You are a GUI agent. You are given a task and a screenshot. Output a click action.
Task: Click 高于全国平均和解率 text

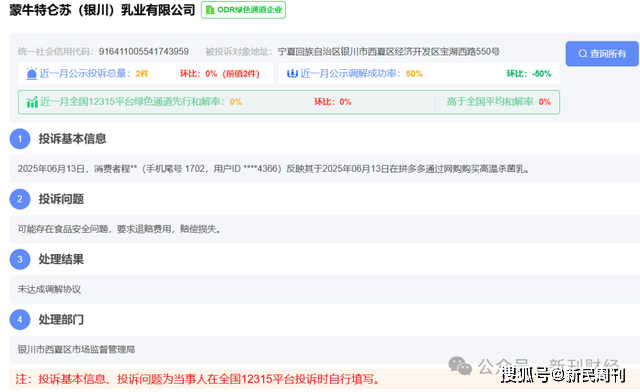tap(490, 102)
